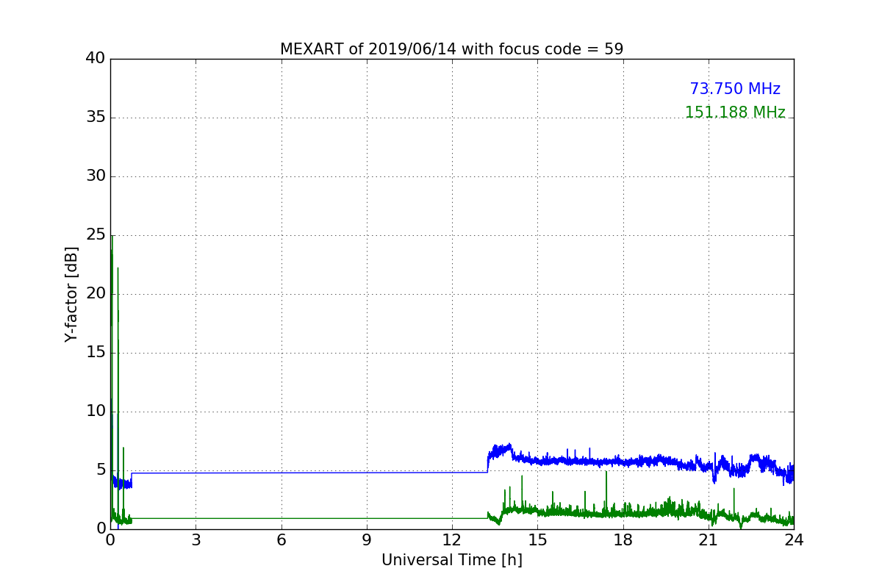882x588 pixels.
Task: Click the y-axis tick label 25
Action: click(96, 235)
